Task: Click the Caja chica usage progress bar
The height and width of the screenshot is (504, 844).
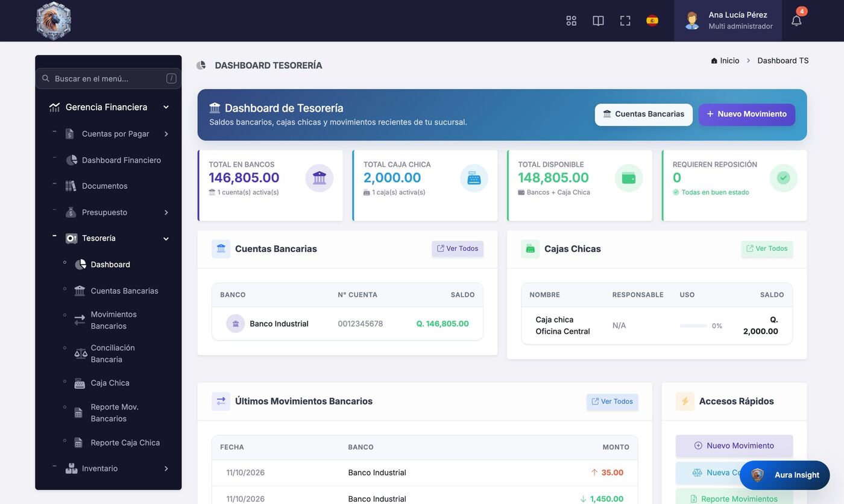Action: tap(693, 326)
